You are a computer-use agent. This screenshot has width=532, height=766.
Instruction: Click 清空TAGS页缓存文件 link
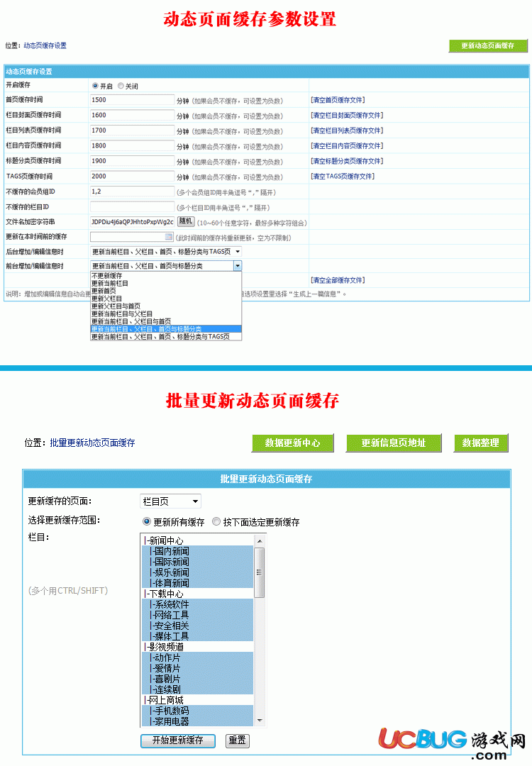point(343,177)
